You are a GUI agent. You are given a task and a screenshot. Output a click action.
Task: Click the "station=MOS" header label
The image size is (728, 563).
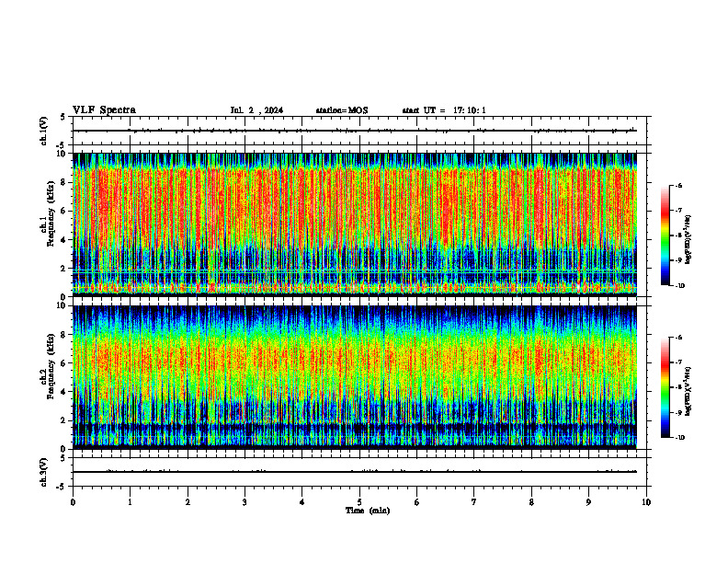[x=342, y=110]
